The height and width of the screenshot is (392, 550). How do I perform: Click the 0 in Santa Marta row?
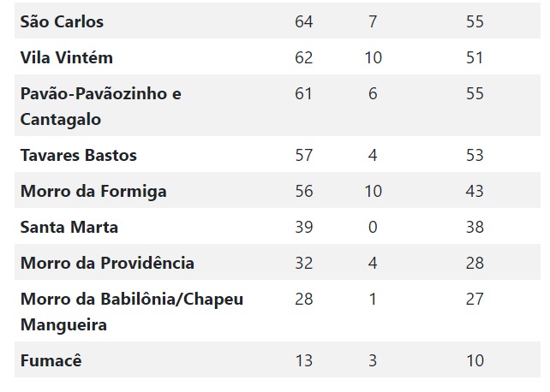[373, 228]
